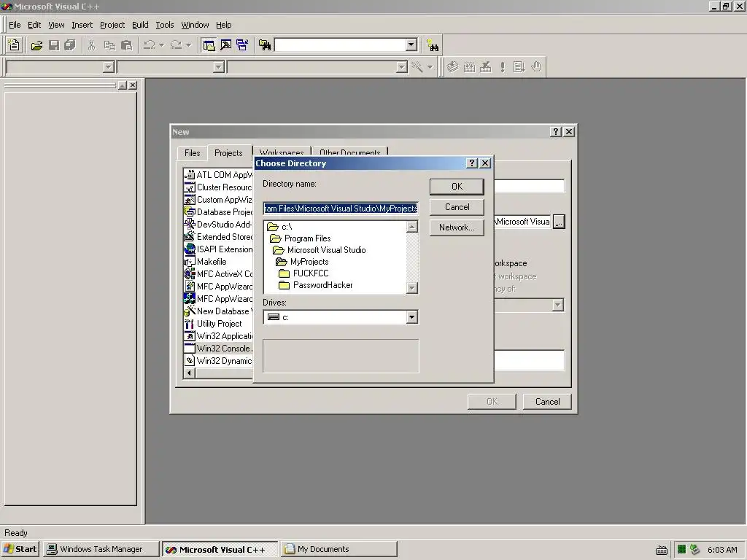Select the Win32 Console Application project type
The width and height of the screenshot is (747, 560).
pyautogui.click(x=218, y=349)
